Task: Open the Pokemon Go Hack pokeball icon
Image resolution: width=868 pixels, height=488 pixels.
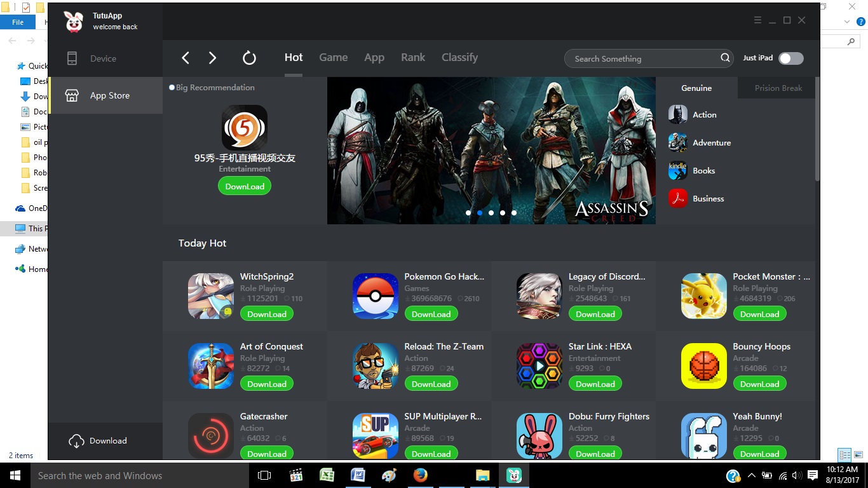Action: (376, 296)
